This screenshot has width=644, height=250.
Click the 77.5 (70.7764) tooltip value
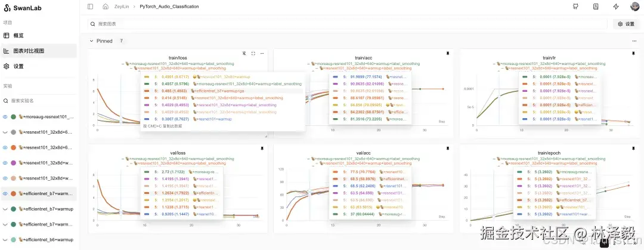pos(362,171)
